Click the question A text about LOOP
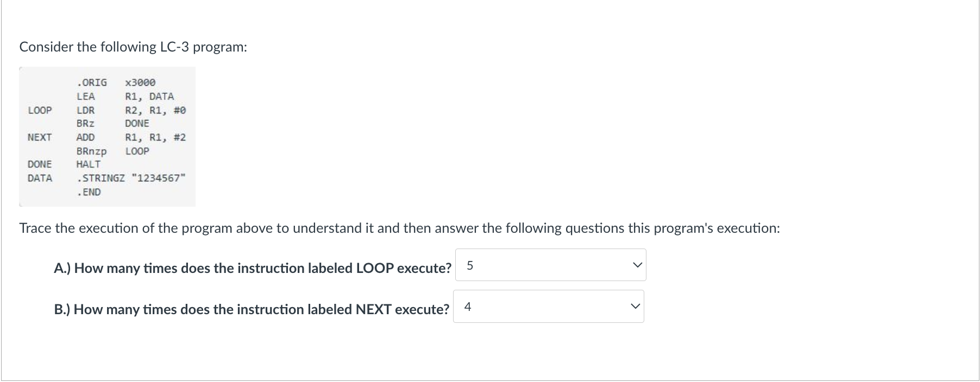 pos(253,268)
